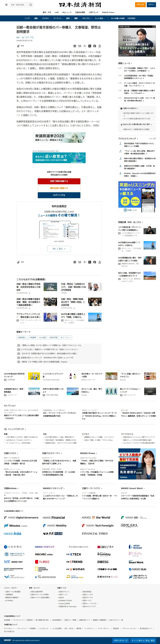The height and width of the screenshot is (644, 160).
Task: Open the #西田実仁 keyword tag
Action: (x=22, y=337)
